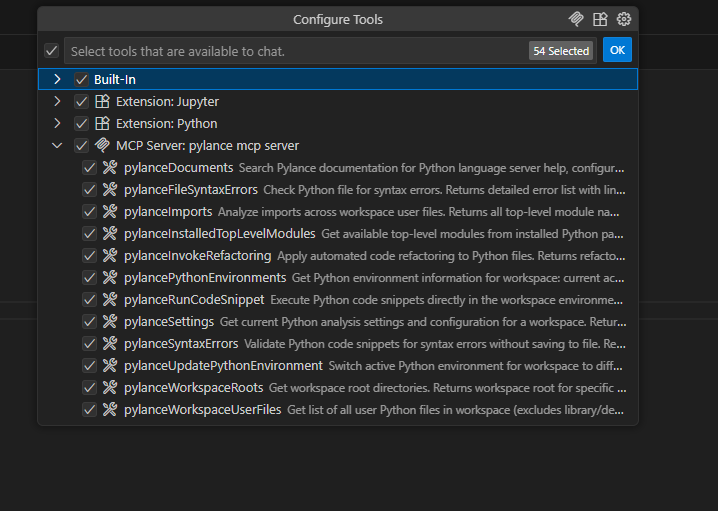Select the Extension: Jupyter row label
Viewport: 718px width, 511px height.
pyautogui.click(x=167, y=102)
